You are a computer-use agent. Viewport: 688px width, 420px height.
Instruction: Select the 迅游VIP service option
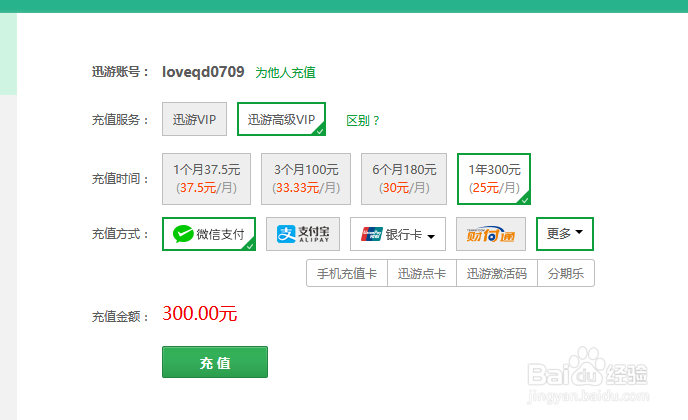[x=194, y=119]
